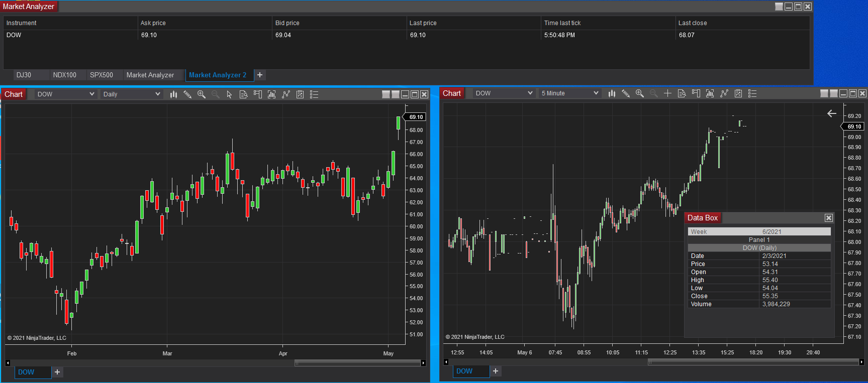868x383 pixels.
Task: Click the Ask price column header
Action: tap(205, 23)
